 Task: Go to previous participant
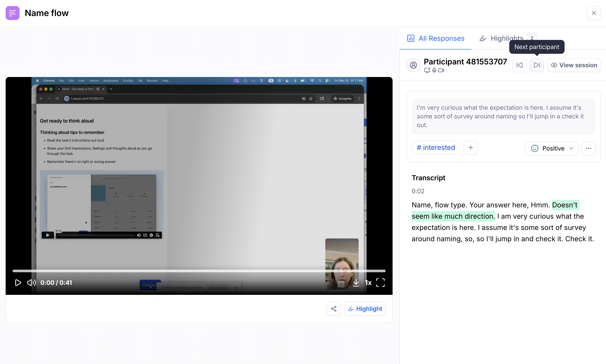519,65
